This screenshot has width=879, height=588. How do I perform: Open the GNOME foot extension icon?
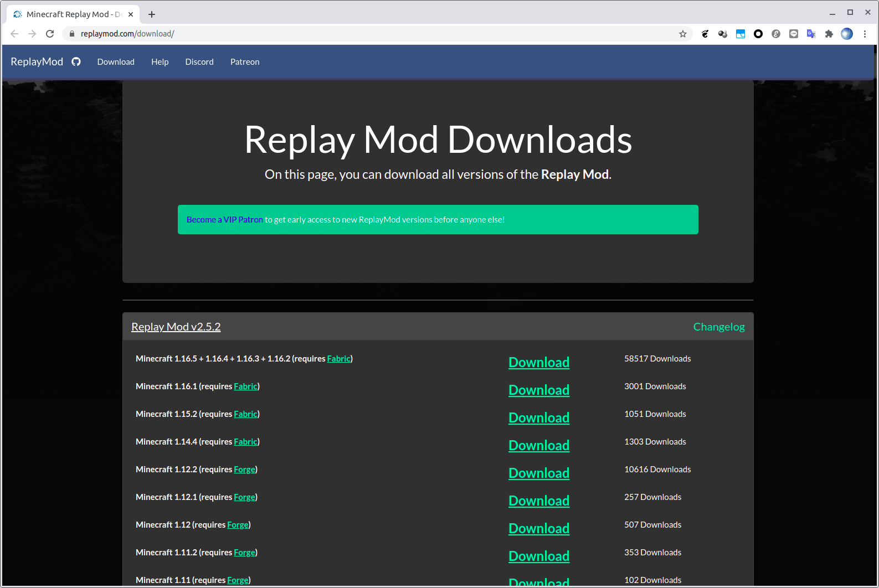coord(705,34)
